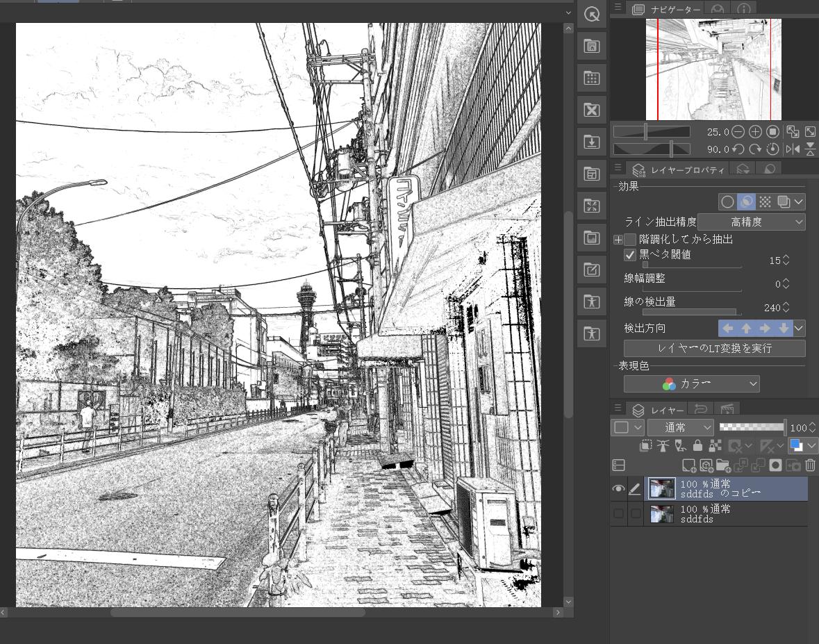
Task: Switch to ナビゲーター tab
Action: 666,10
